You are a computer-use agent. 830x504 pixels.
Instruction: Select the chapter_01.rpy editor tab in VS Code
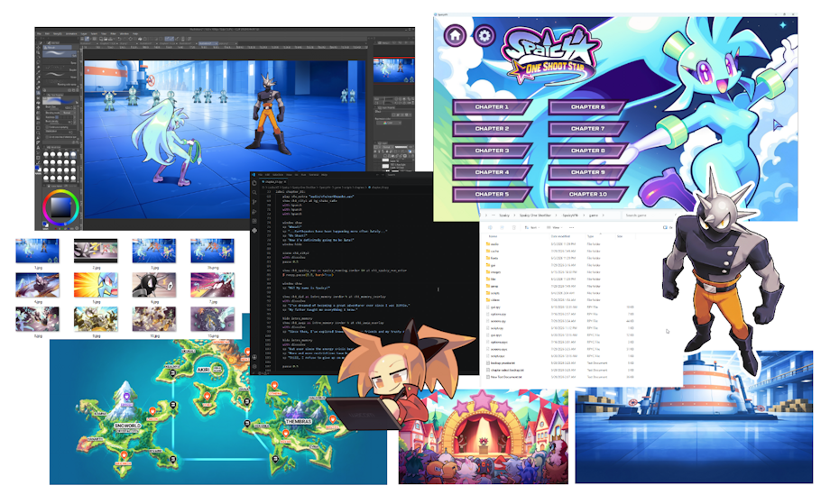pos(273,182)
